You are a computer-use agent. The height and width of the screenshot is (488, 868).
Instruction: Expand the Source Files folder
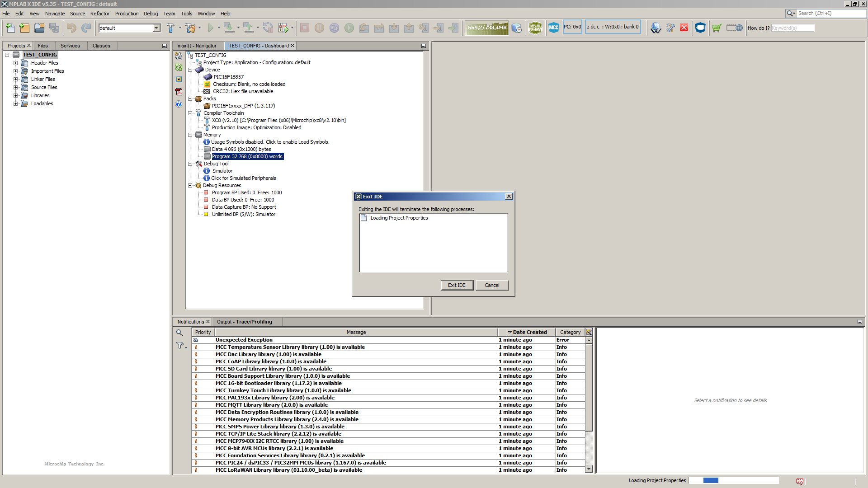pyautogui.click(x=16, y=87)
